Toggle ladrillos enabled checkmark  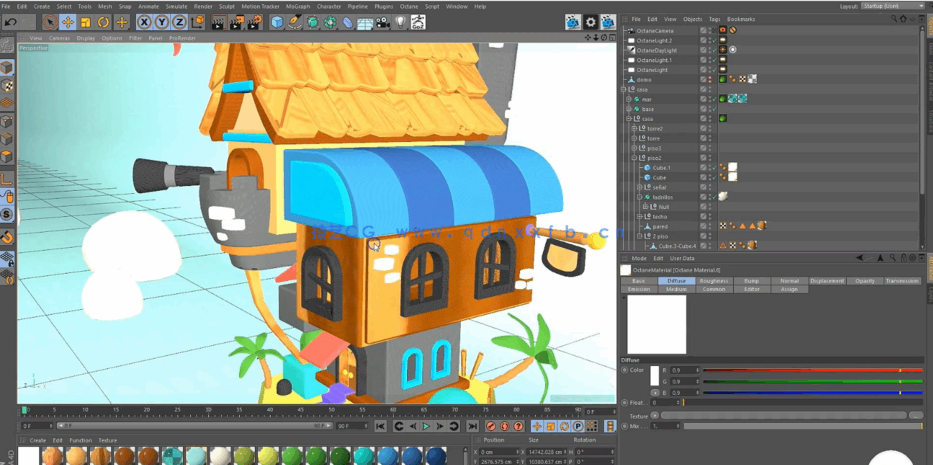point(715,197)
